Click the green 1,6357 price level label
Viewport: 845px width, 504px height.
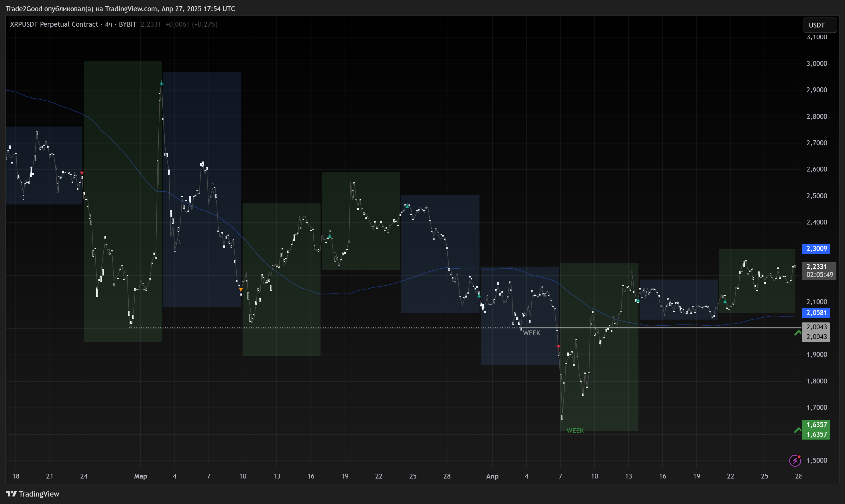pos(816,424)
